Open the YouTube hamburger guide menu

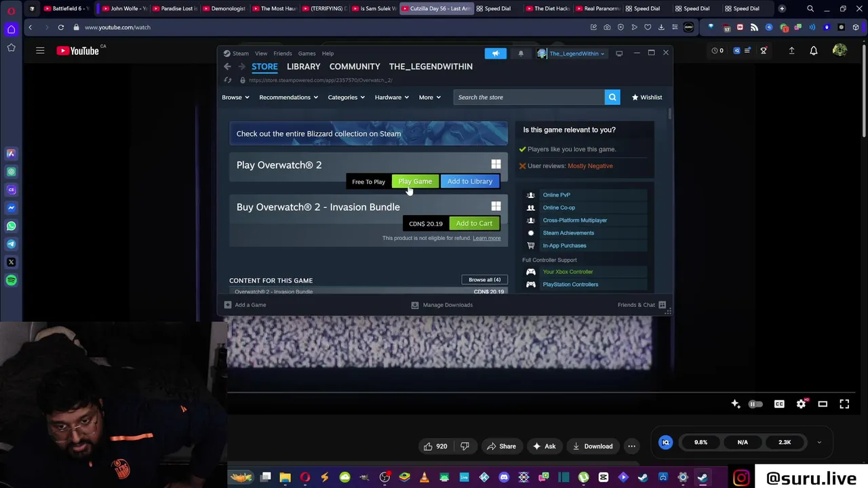tap(40, 50)
